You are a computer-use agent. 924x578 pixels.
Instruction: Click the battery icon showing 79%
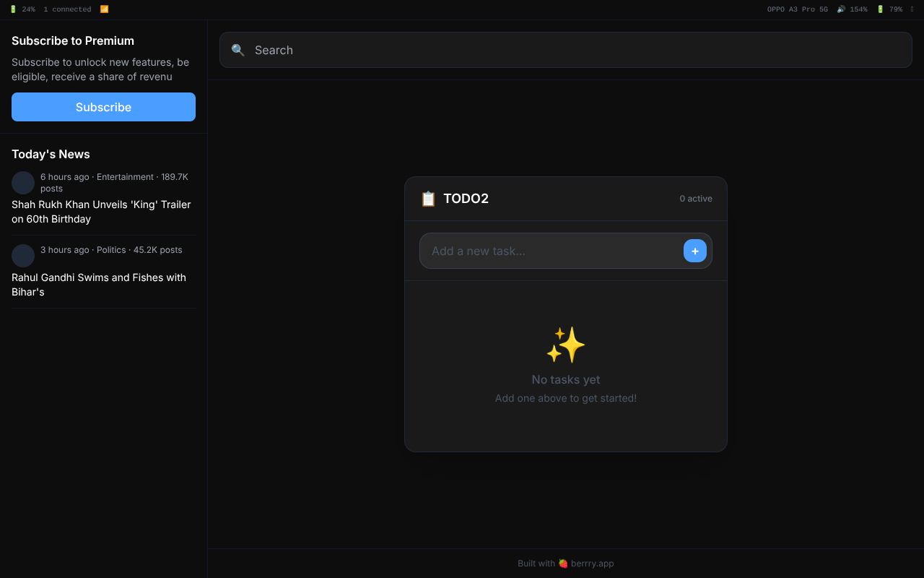pos(881,9)
